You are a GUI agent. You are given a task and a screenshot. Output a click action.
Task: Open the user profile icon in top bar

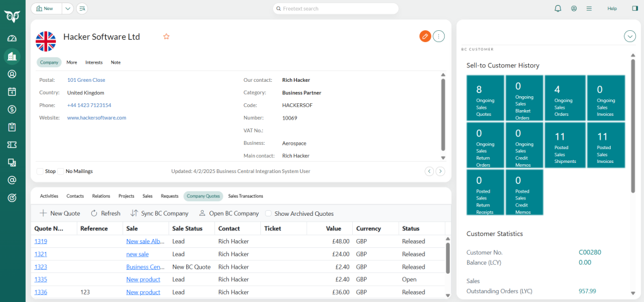[574, 8]
